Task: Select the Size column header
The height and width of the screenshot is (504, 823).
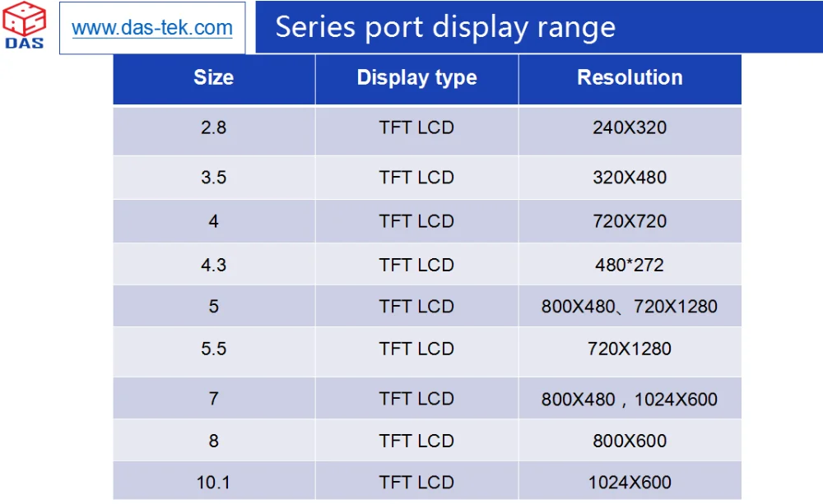Action: point(214,78)
